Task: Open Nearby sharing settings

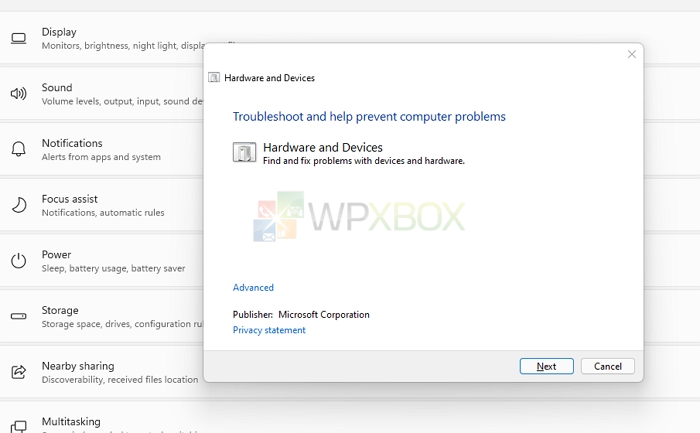Action: 102,372
